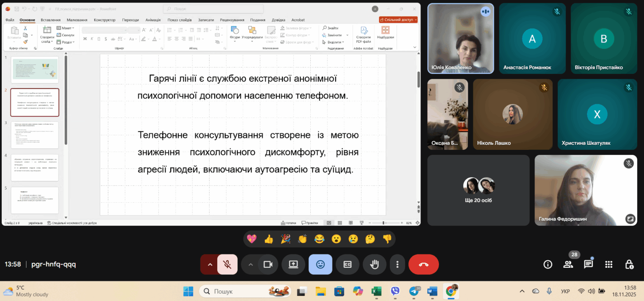Open more options three-dot menu
The width and height of the screenshot is (644, 301).
point(397,264)
